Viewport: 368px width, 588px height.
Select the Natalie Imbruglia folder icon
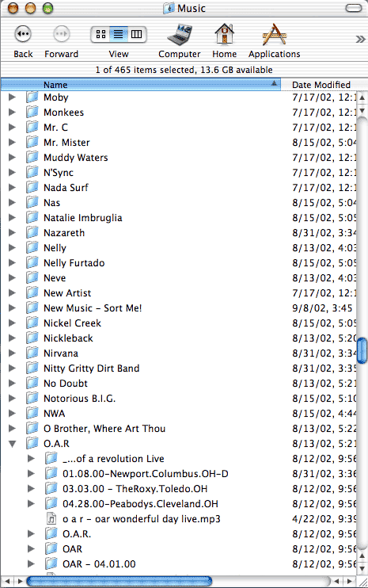[x=32, y=217]
